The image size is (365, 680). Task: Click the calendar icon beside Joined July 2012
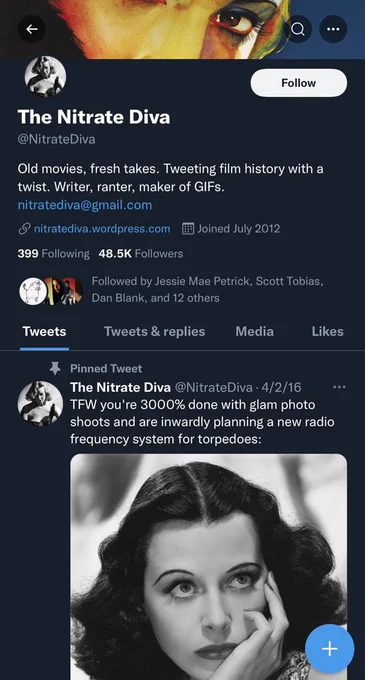(188, 229)
